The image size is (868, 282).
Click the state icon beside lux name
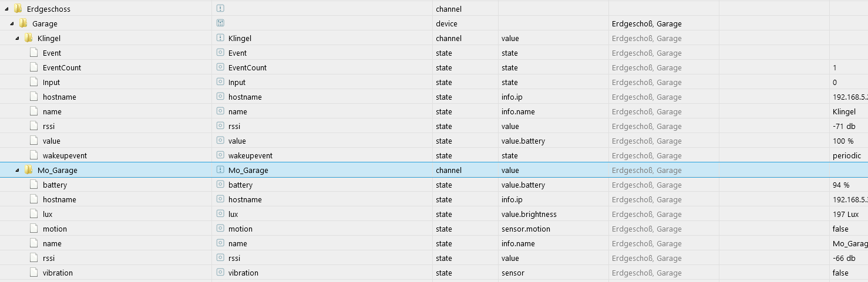click(x=220, y=214)
